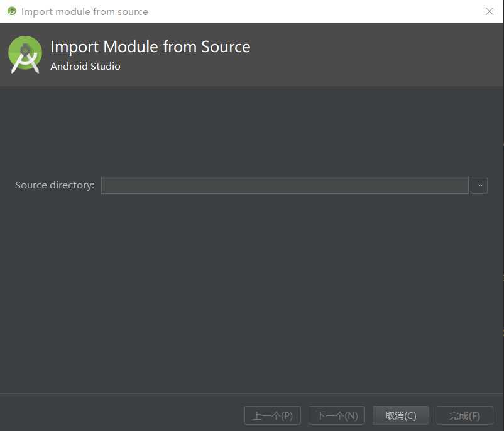504x431 pixels.
Task: Click the empty footer left of 上一个(P)
Action: (119, 415)
